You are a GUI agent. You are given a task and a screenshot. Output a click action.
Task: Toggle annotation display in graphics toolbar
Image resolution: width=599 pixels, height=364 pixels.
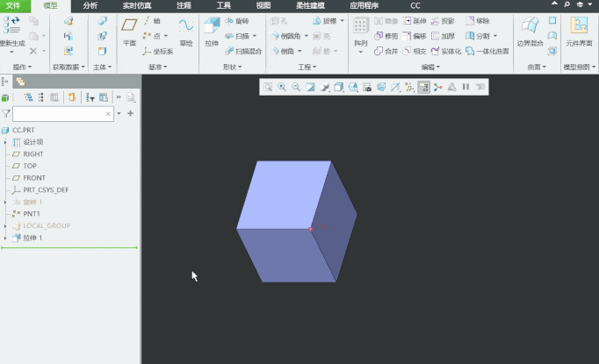click(x=423, y=88)
